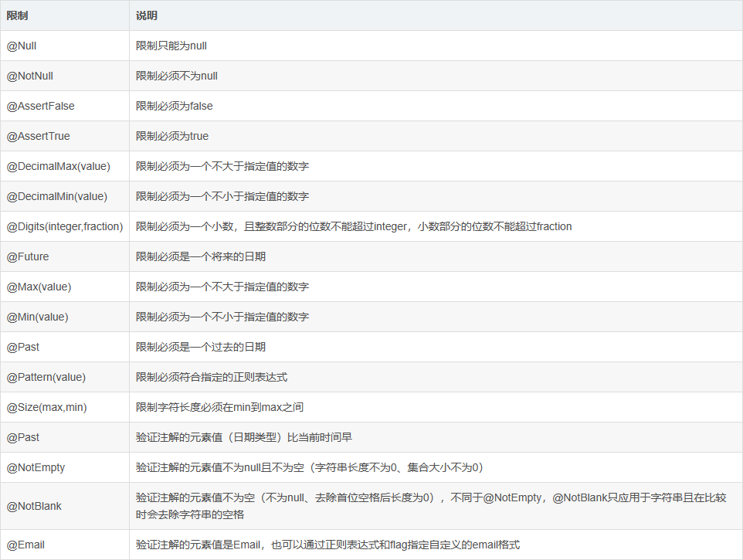Click the 限制 column header

tap(18, 15)
